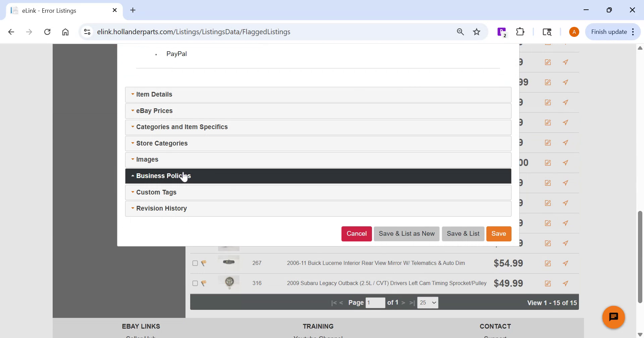
Task: Check the checkbox for listing 316
Action: (195, 283)
